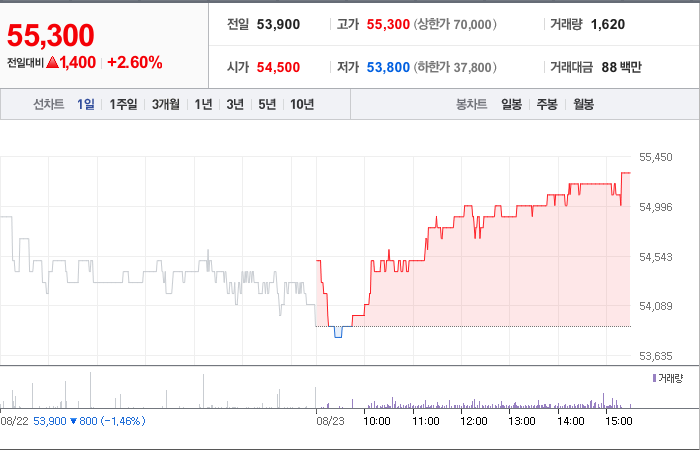
Task: Switch chart to 3개월 period
Action: pyautogui.click(x=165, y=104)
